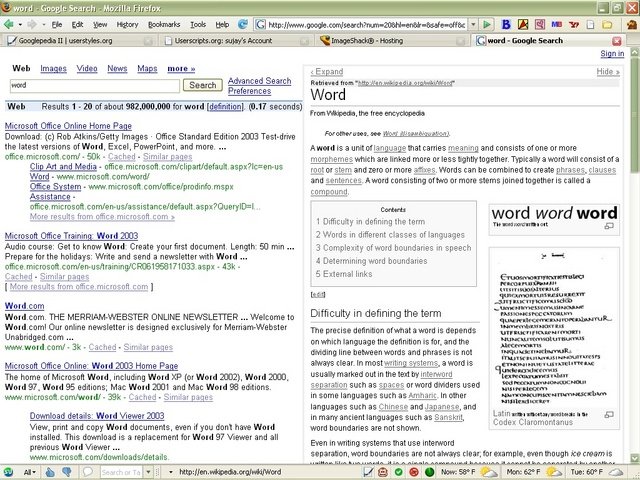
Task: Open the File menu
Action: click(57, 24)
